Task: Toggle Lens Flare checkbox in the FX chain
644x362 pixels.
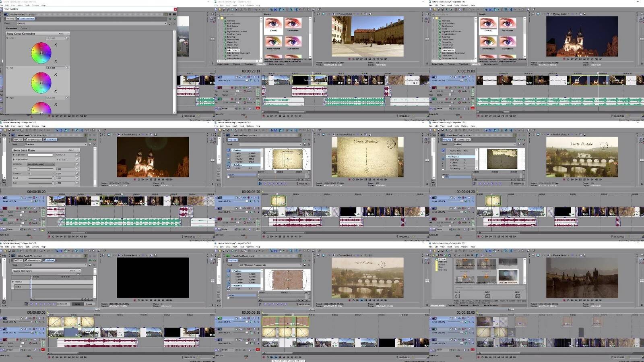Action: pos(45,139)
